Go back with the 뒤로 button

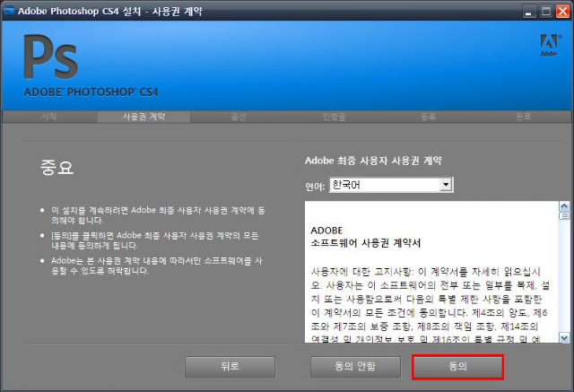[x=230, y=367]
